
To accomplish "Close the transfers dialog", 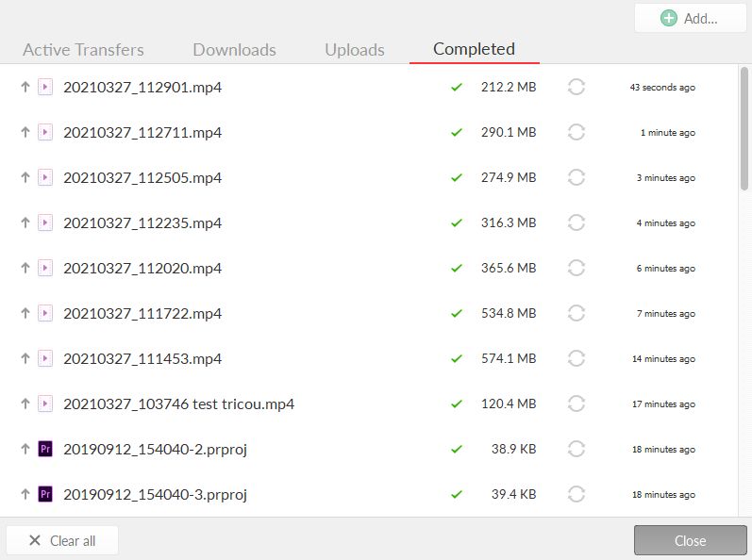I will coord(690,540).
